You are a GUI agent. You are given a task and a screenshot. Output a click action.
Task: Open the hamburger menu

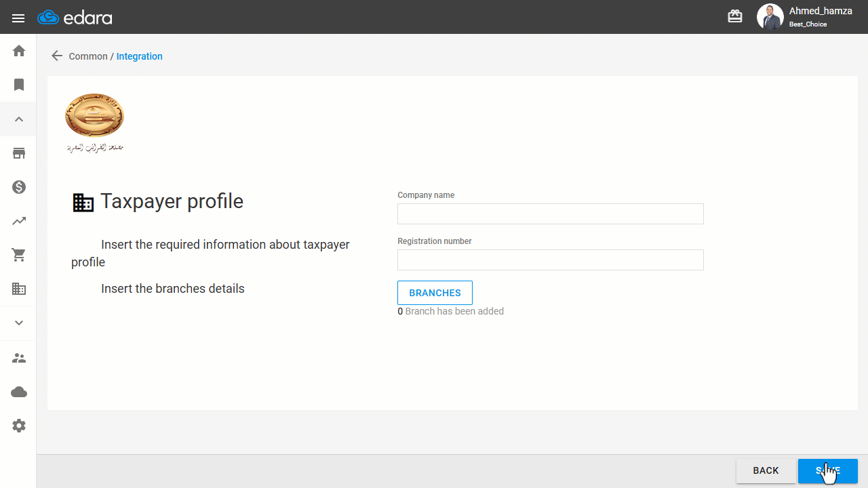tap(18, 18)
